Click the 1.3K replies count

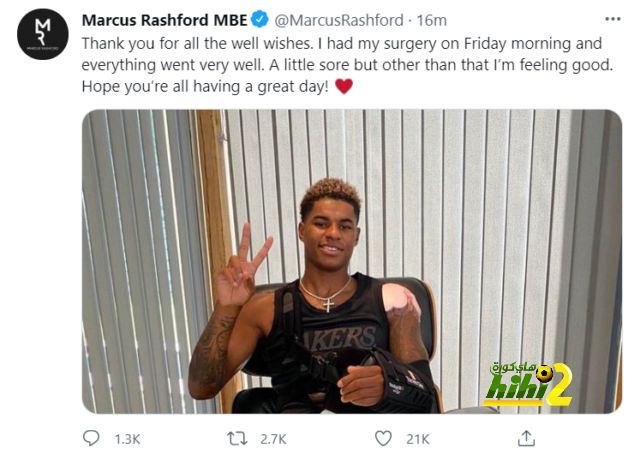click(x=127, y=439)
